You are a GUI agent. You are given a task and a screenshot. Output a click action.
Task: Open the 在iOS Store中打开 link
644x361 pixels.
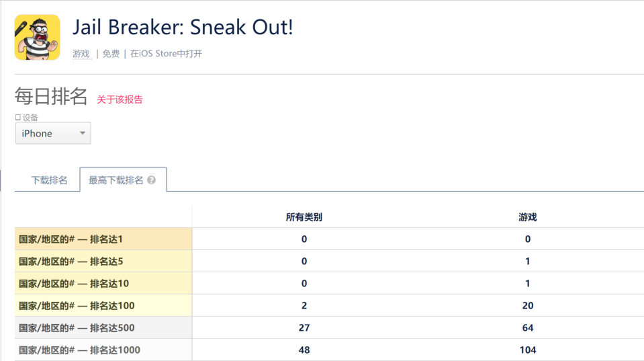pyautogui.click(x=166, y=54)
